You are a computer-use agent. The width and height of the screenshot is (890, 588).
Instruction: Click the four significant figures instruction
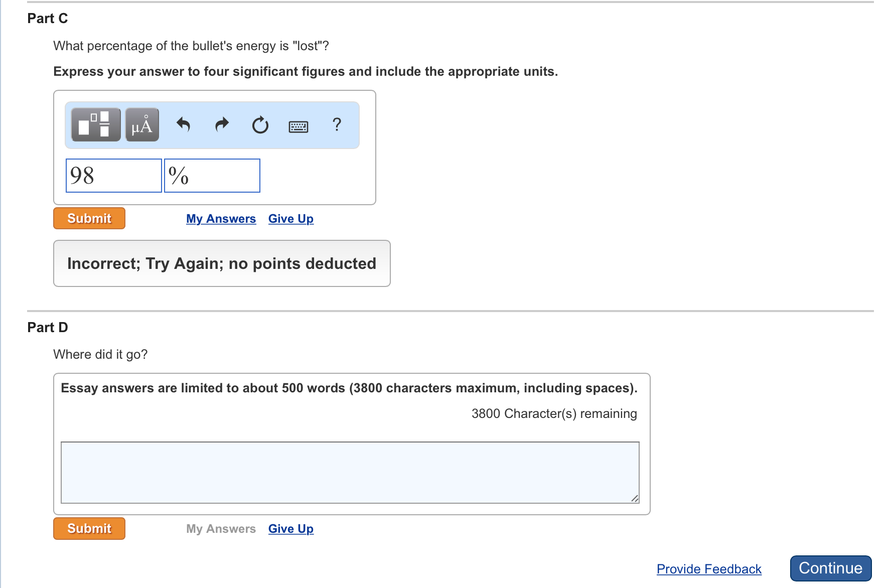pyautogui.click(x=306, y=72)
